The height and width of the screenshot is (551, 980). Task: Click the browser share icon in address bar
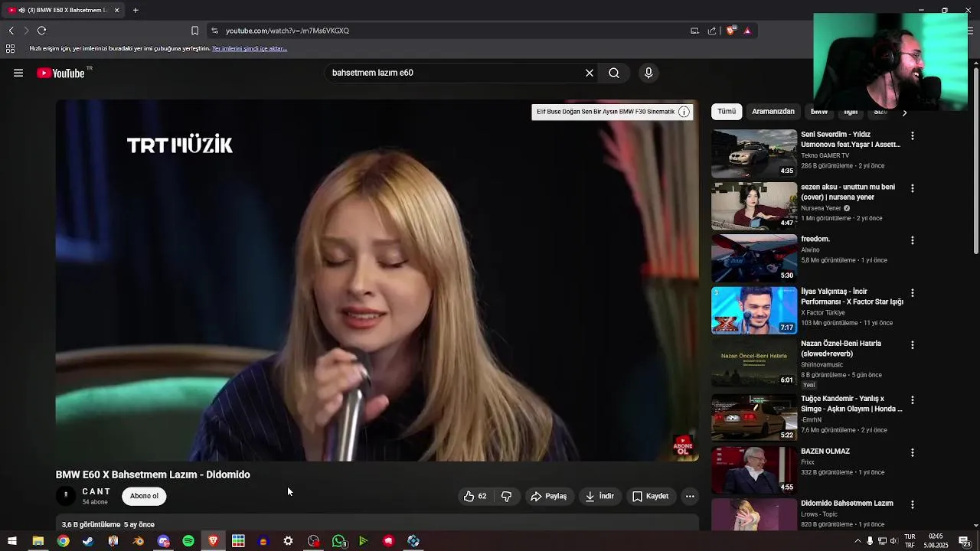click(712, 31)
